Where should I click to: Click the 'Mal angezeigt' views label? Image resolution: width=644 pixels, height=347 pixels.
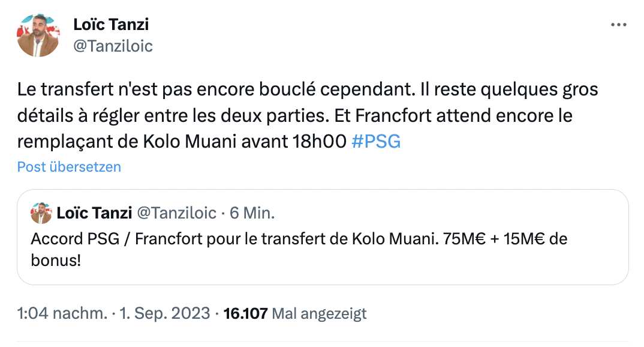coord(319,313)
